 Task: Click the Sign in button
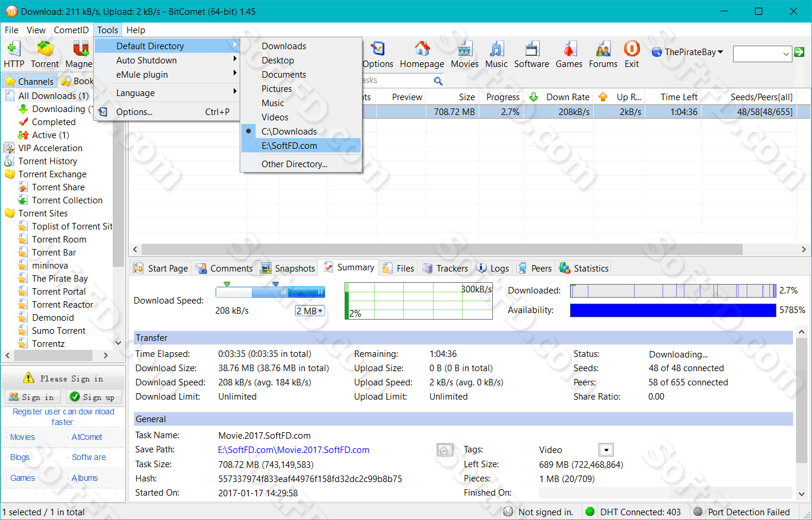tap(32, 397)
